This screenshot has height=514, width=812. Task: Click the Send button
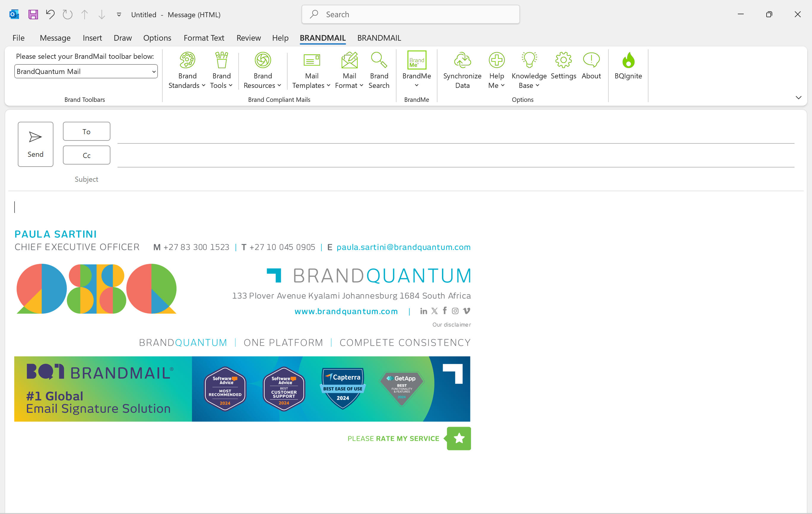[x=35, y=144]
